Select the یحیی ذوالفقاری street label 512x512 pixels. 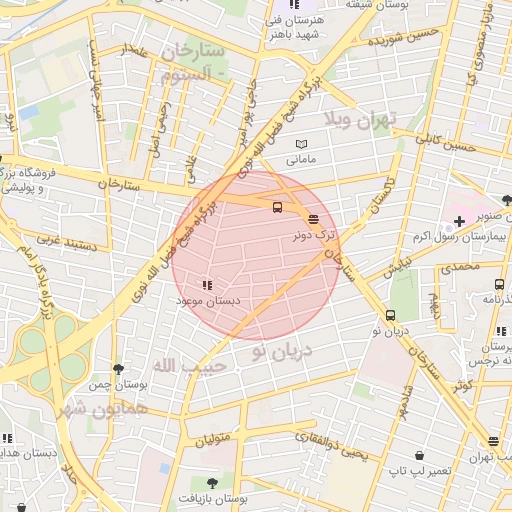pos(331,446)
